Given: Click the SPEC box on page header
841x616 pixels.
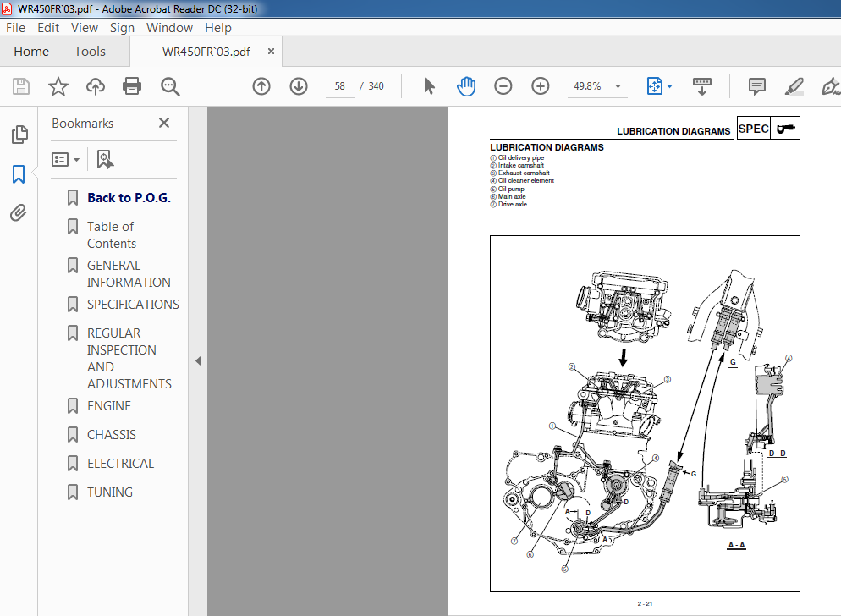Looking at the screenshot, I should click(x=754, y=129).
